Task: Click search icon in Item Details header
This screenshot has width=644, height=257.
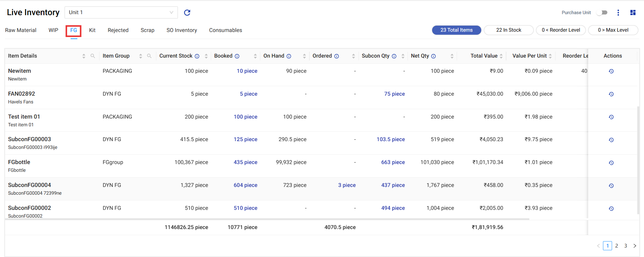Action: point(93,56)
